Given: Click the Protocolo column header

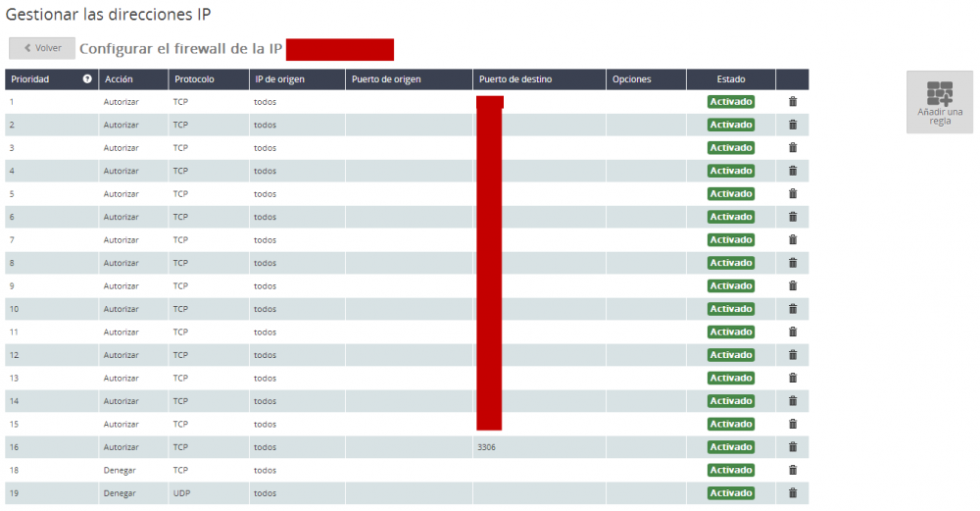Looking at the screenshot, I should 194,79.
